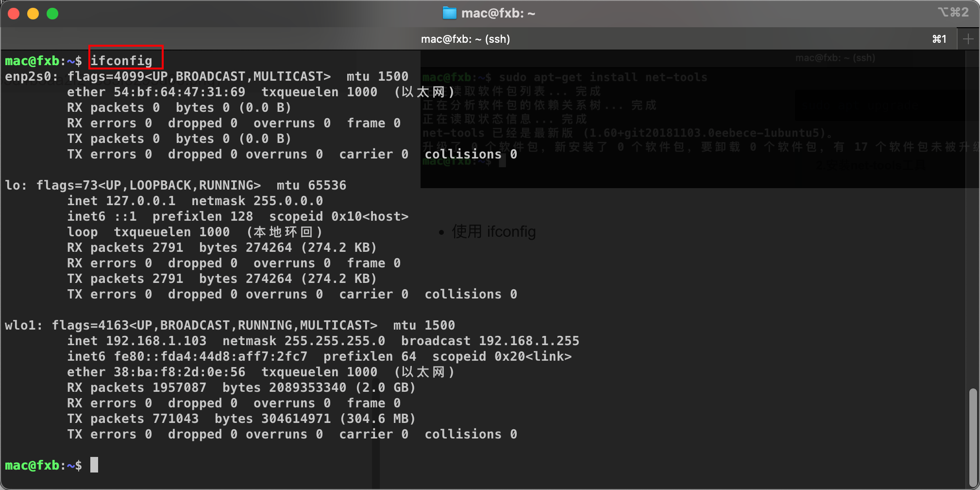This screenshot has height=490, width=980.
Task: Click 'sudo apt-get install net-tools' in dimmed pane
Action: [x=603, y=77]
